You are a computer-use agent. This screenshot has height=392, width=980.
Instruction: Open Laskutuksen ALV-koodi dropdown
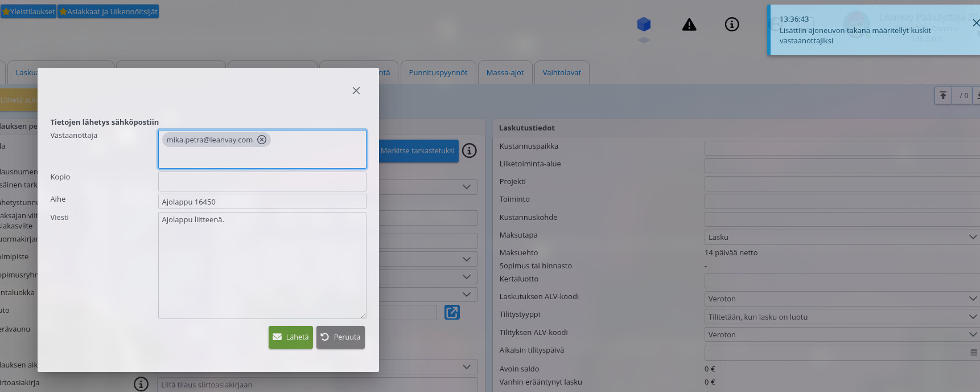point(841,299)
